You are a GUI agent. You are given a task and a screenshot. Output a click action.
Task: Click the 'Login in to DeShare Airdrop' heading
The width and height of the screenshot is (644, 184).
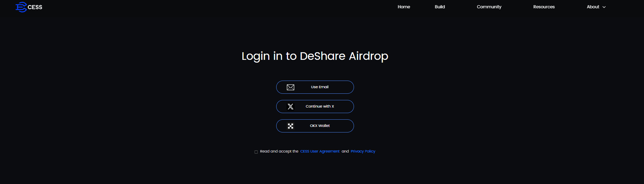315,56
